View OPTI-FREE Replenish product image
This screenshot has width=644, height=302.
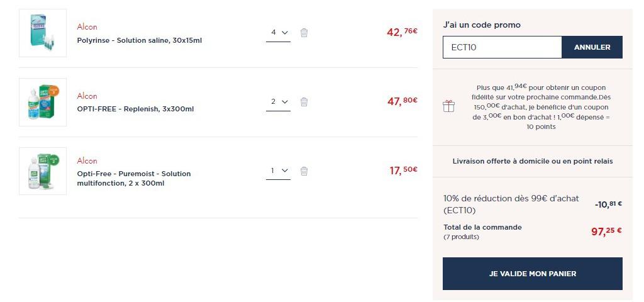[43, 102]
